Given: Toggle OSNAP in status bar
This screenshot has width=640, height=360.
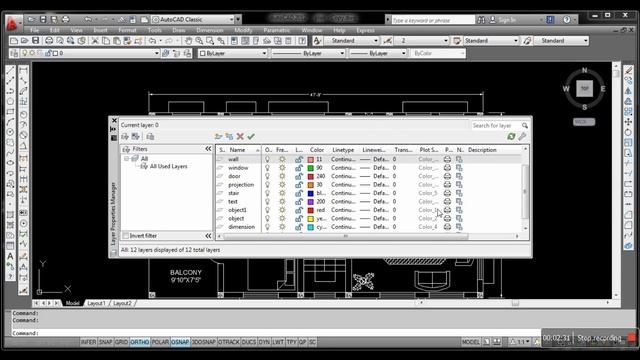Looking at the screenshot, I should tap(180, 342).
